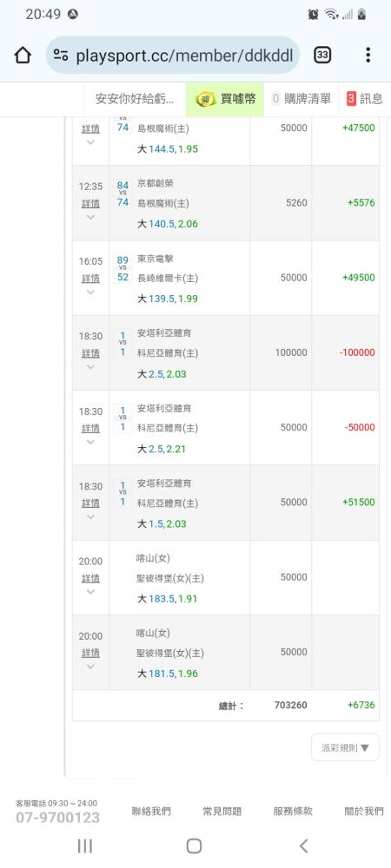
Task: Open the browser three-dot menu
Action: coord(368,55)
